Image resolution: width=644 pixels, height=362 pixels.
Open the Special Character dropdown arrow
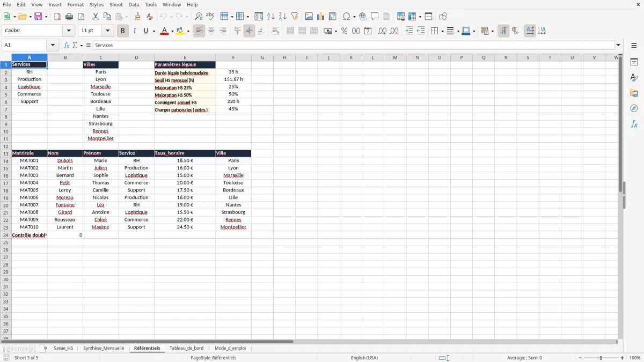click(355, 17)
